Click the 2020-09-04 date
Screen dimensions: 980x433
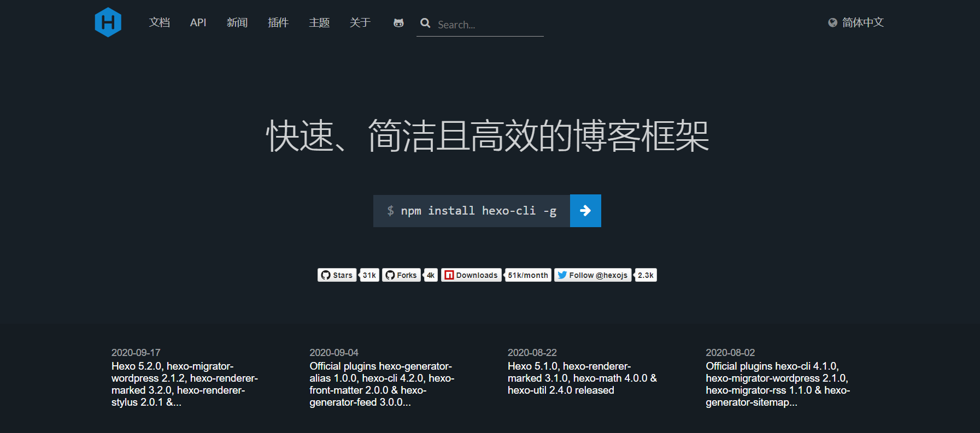(x=334, y=353)
